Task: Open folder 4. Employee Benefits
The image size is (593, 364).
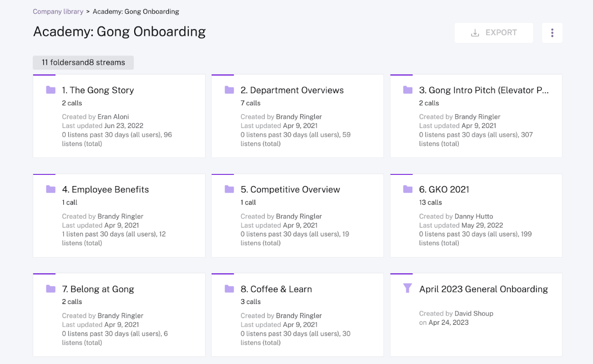Action: 106,189
